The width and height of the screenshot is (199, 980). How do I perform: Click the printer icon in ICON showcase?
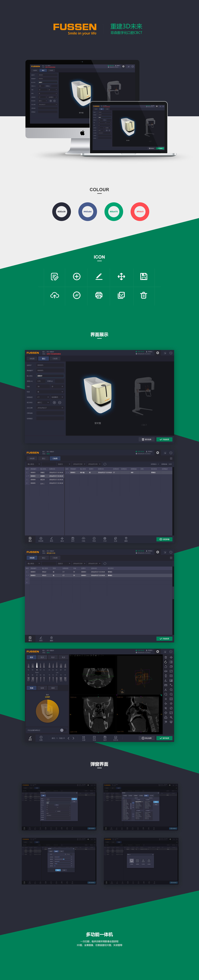click(x=99, y=295)
